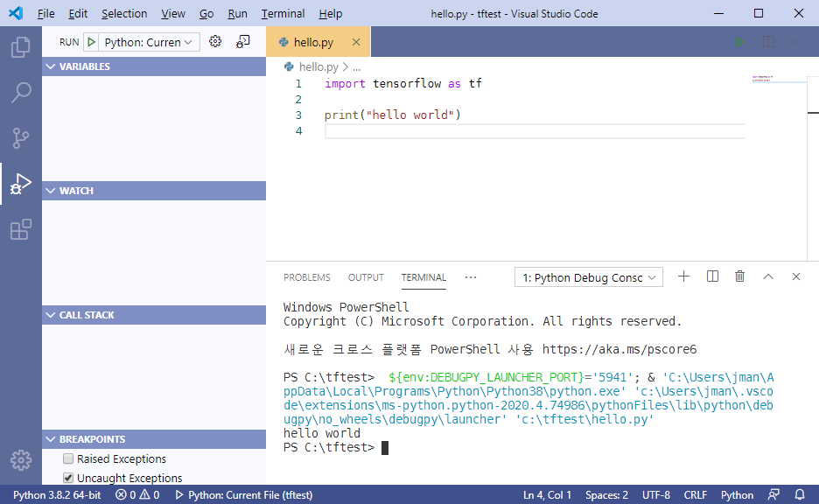Viewport: 819px width, 504px height.
Task: Open the Extensions view
Action: (21, 229)
